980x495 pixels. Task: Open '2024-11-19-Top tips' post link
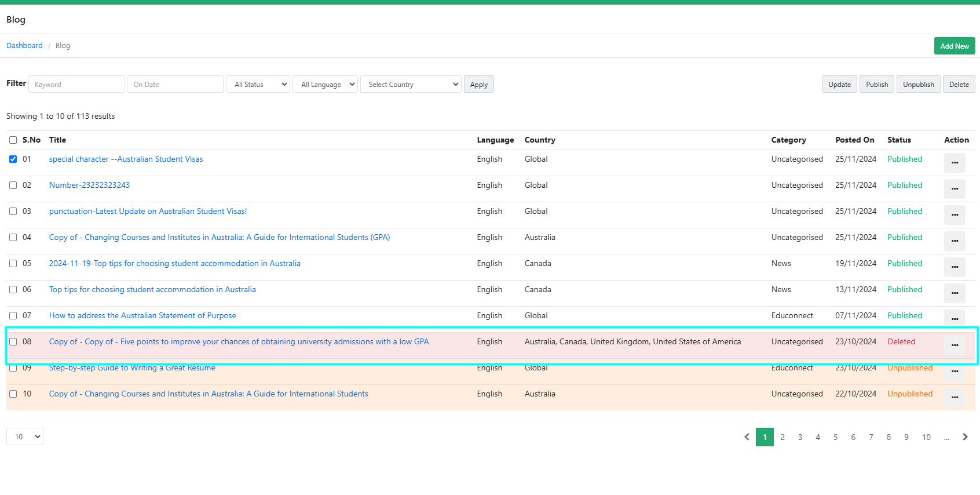point(175,264)
